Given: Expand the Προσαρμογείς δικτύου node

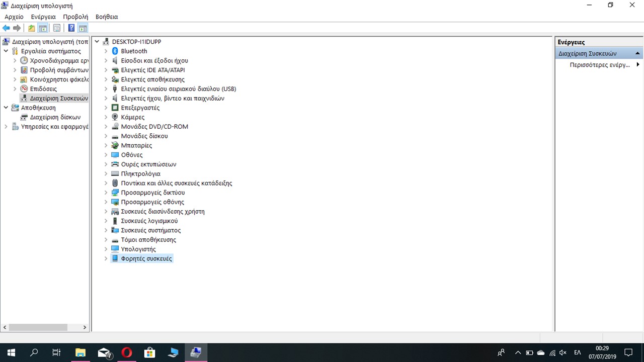Looking at the screenshot, I should click(x=106, y=193).
